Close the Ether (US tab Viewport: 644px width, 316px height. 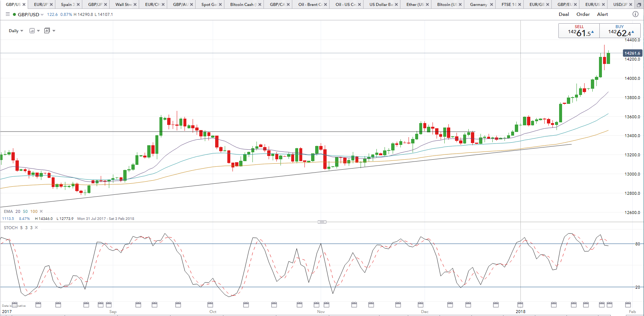pyautogui.click(x=427, y=4)
